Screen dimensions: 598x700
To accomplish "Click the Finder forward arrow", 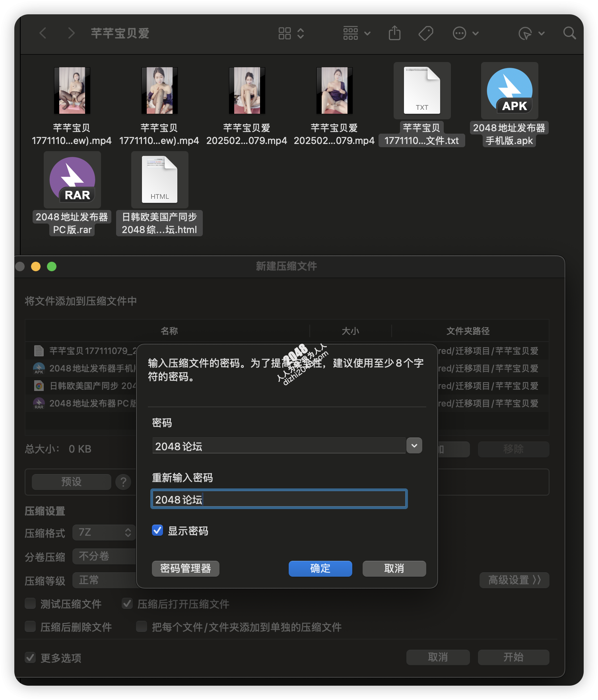I will [71, 33].
